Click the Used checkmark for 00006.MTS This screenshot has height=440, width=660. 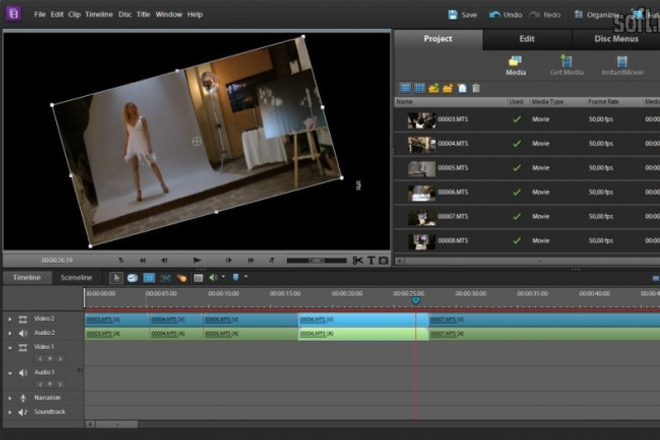516,192
